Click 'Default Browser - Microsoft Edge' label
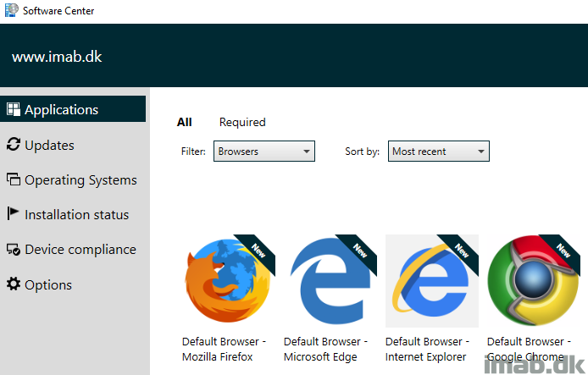Screen dimensions: 588x375 point(325,349)
